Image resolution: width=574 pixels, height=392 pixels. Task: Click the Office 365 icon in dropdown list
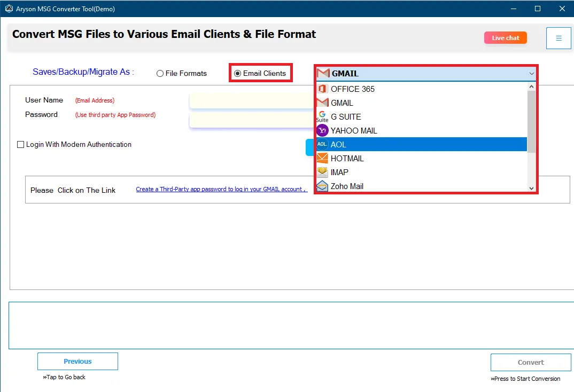point(322,89)
